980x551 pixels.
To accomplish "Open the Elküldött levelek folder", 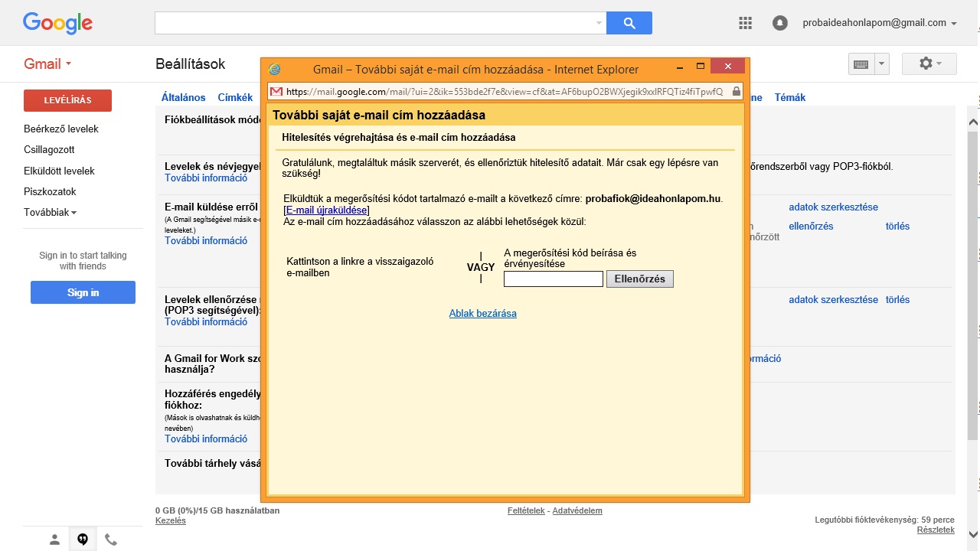I will pyautogui.click(x=59, y=171).
